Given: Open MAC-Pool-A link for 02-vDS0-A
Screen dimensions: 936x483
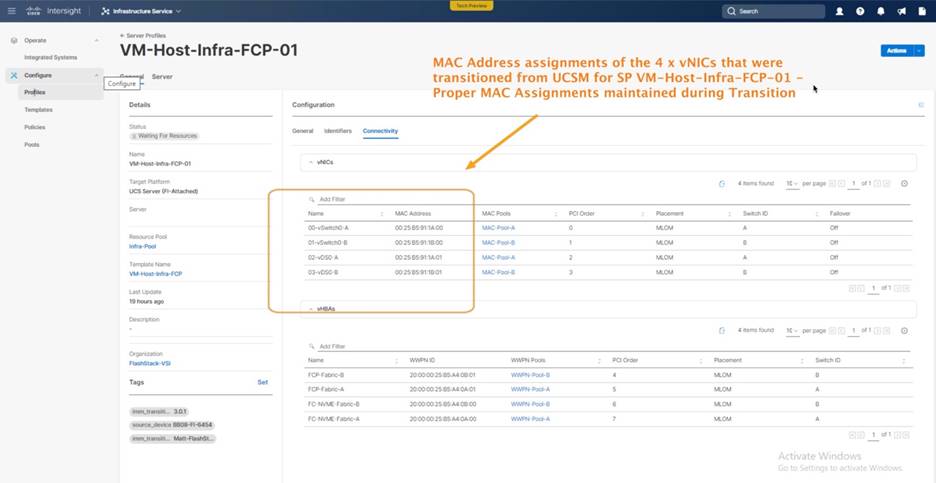Looking at the screenshot, I should point(498,257).
